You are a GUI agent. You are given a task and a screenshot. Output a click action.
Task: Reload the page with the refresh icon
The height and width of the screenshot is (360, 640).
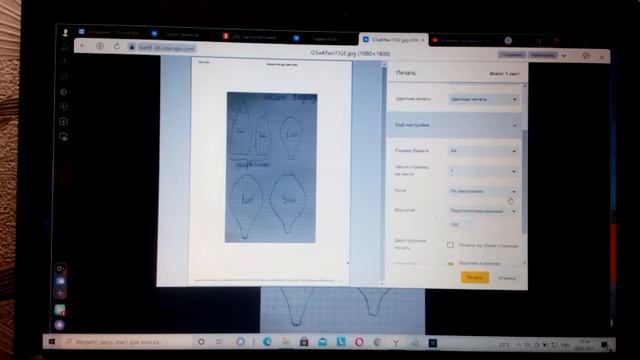[117, 46]
